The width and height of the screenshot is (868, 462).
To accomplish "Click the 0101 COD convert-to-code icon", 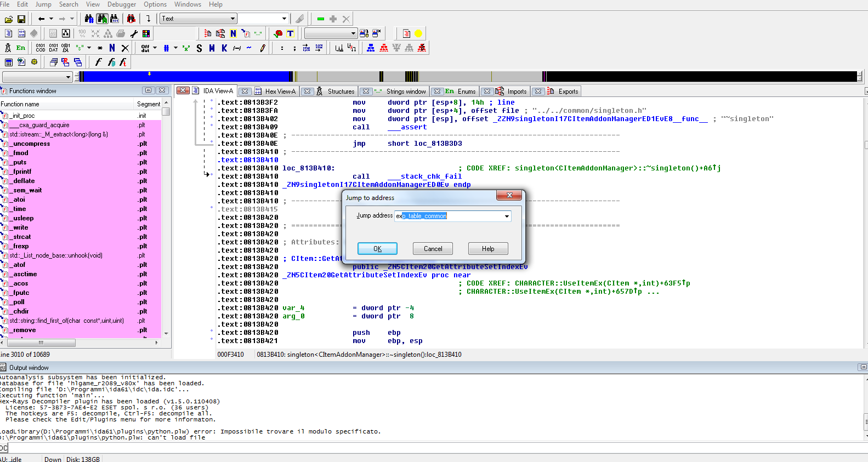I will click(x=41, y=48).
